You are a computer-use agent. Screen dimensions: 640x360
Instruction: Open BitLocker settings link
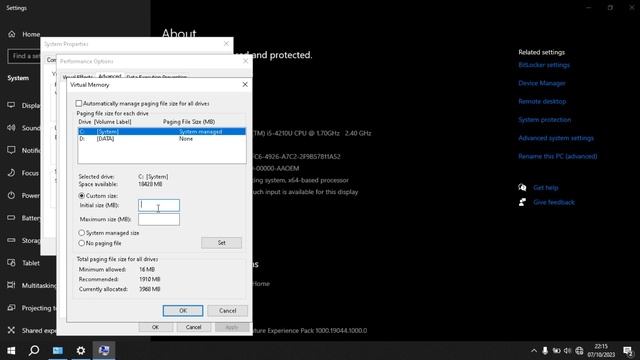click(544, 65)
